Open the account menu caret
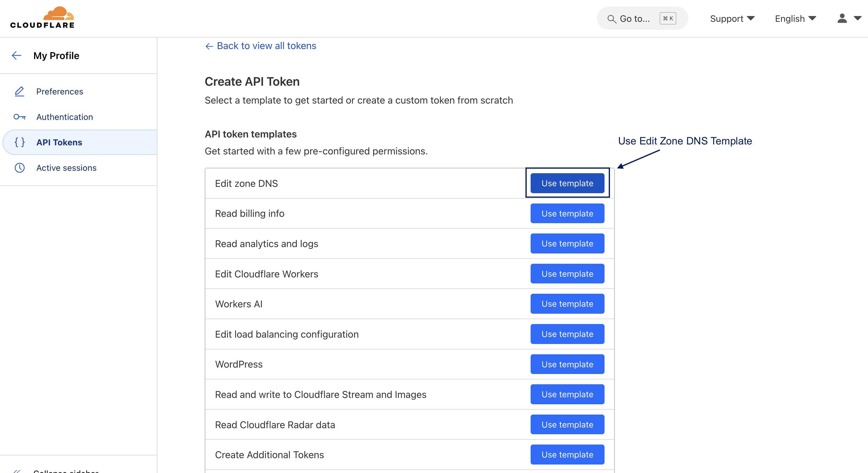868x473 pixels. coord(858,18)
